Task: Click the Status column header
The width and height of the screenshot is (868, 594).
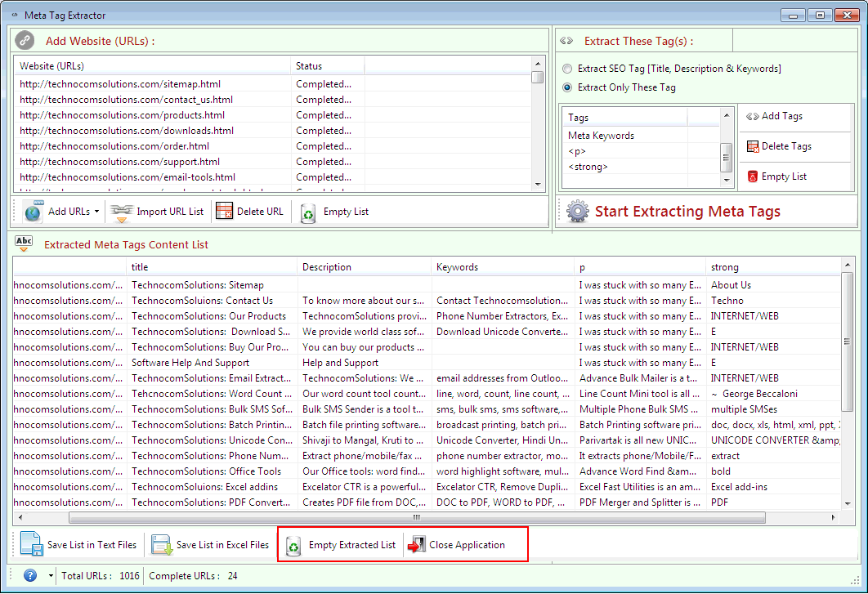Action: coord(327,66)
